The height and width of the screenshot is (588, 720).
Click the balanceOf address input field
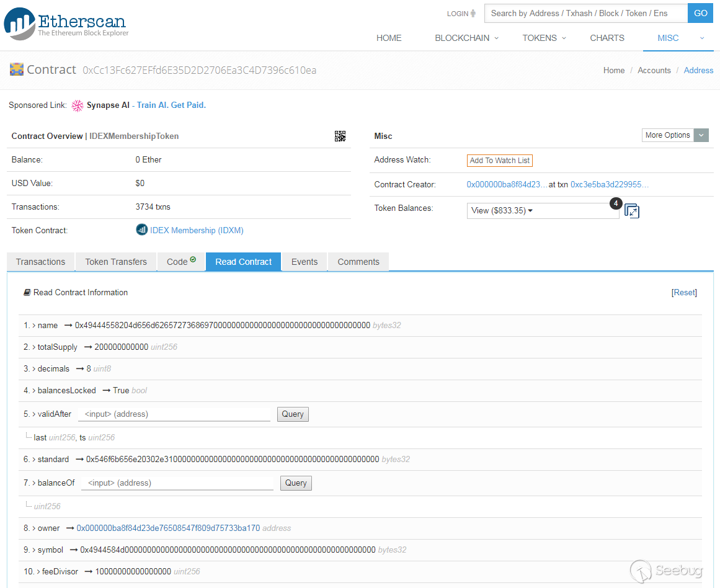pos(177,483)
